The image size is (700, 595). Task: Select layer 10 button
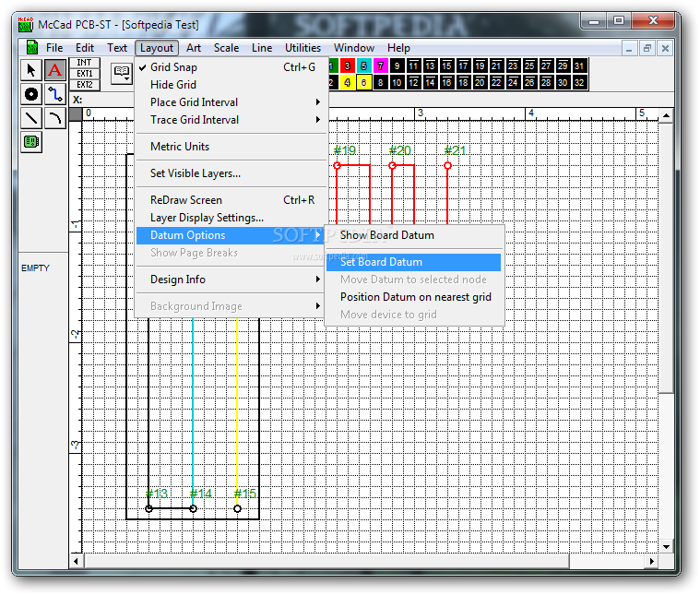(397, 83)
